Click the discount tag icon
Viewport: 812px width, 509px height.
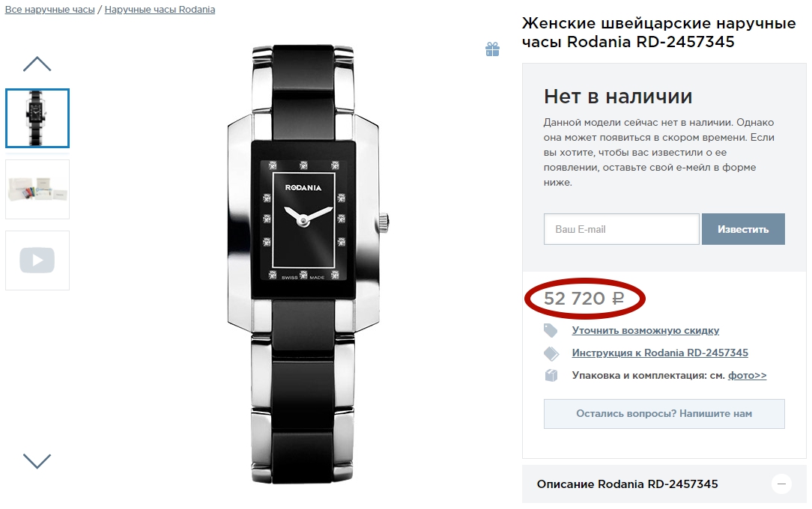551,330
